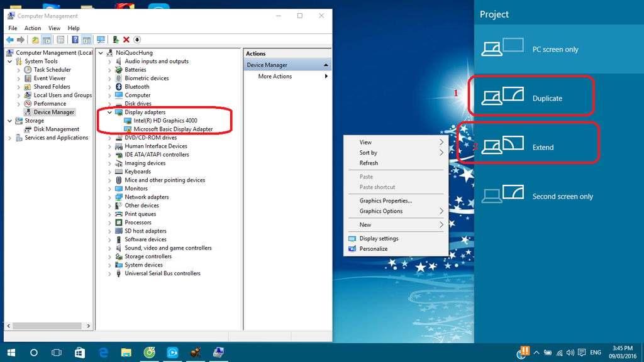
Task: Click Scan for hardware changes icon
Action: (101, 40)
